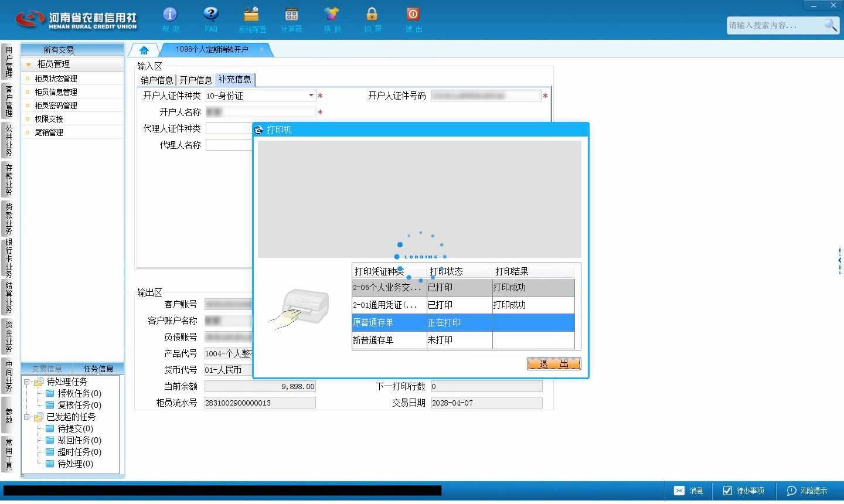This screenshot has height=504, width=844.
Task: Open 中间业务 vertical side tab
Action: (8, 376)
